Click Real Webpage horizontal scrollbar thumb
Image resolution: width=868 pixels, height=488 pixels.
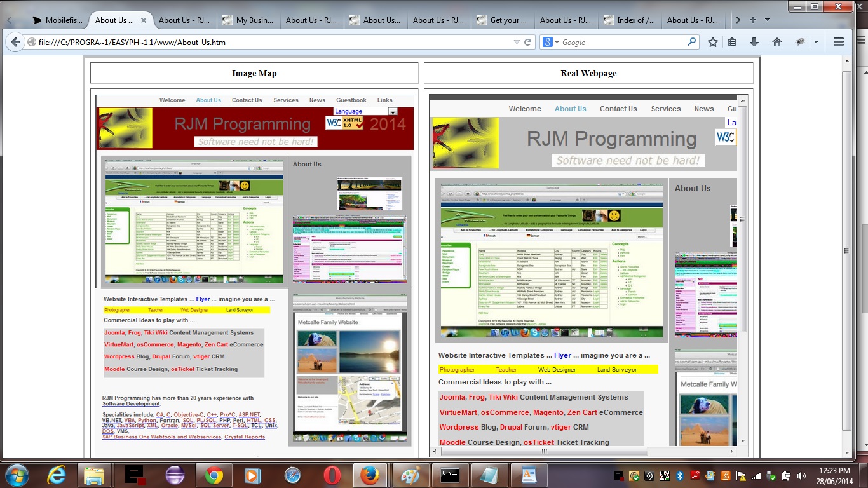click(544, 451)
